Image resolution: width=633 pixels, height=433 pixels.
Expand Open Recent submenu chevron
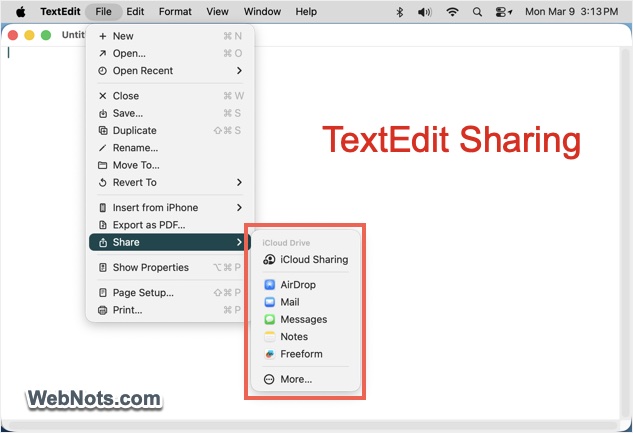click(239, 71)
